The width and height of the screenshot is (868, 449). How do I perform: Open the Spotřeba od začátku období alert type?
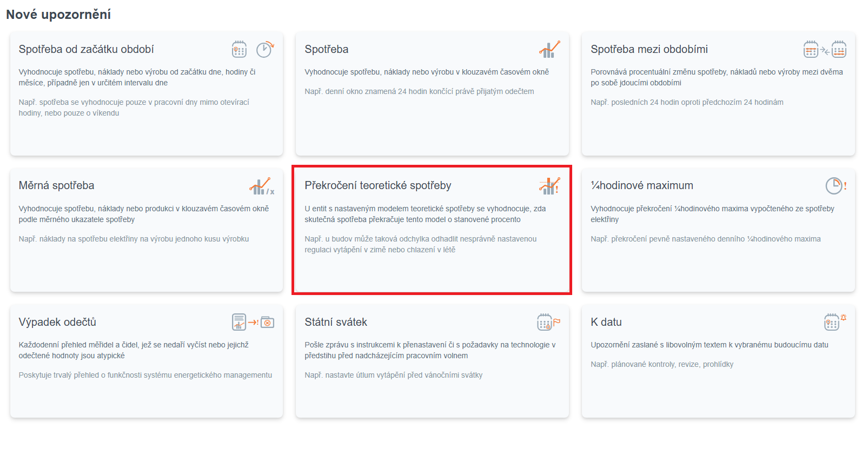coord(86,49)
